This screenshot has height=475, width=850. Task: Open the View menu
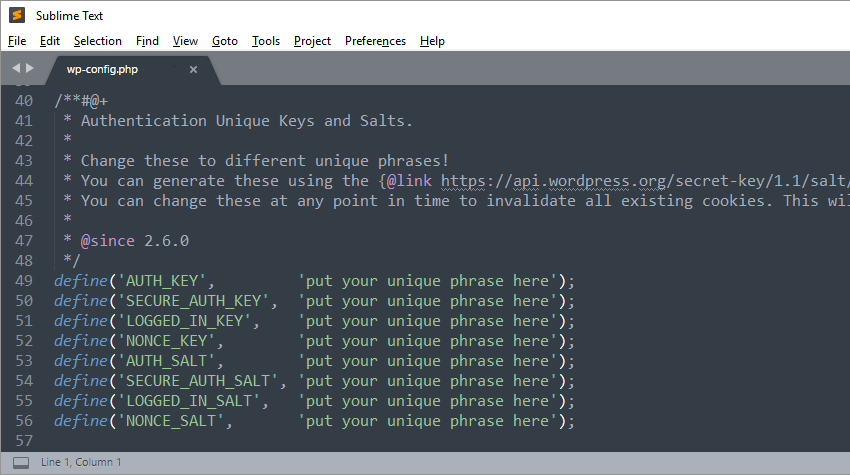point(185,41)
